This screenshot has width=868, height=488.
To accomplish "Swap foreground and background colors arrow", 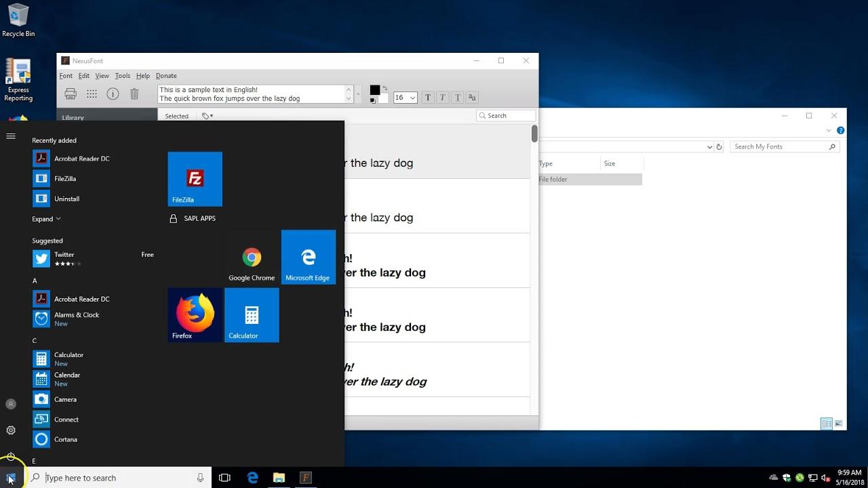I will pyautogui.click(x=385, y=88).
